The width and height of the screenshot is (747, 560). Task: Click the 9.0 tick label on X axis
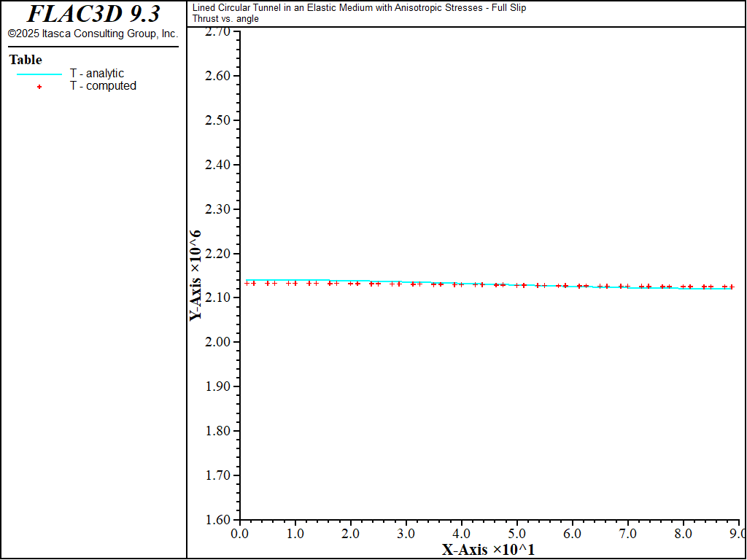click(738, 533)
